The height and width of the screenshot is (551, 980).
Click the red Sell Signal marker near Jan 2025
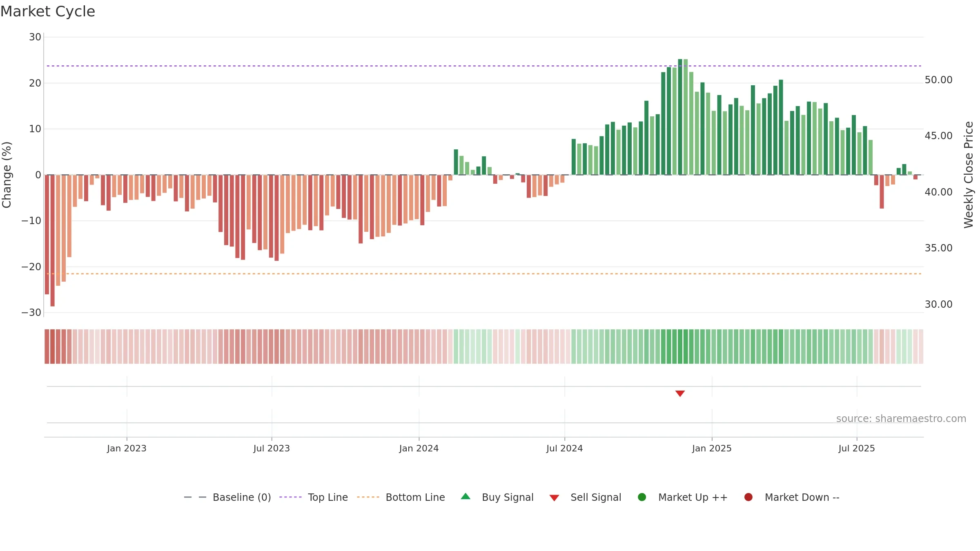[x=680, y=393]
